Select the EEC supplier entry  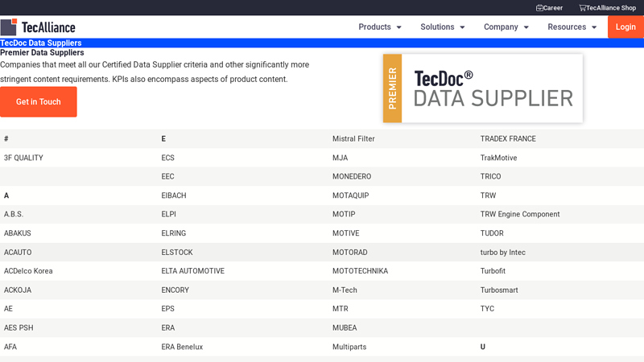[167, 176]
